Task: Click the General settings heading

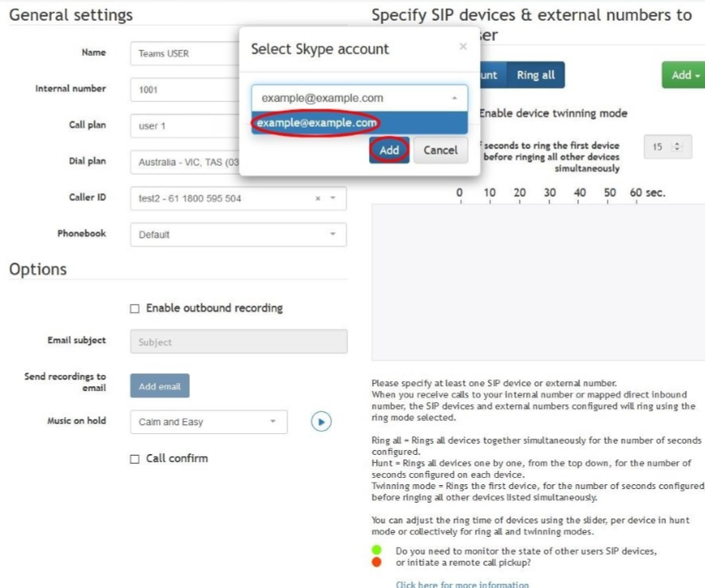Action: [x=71, y=15]
